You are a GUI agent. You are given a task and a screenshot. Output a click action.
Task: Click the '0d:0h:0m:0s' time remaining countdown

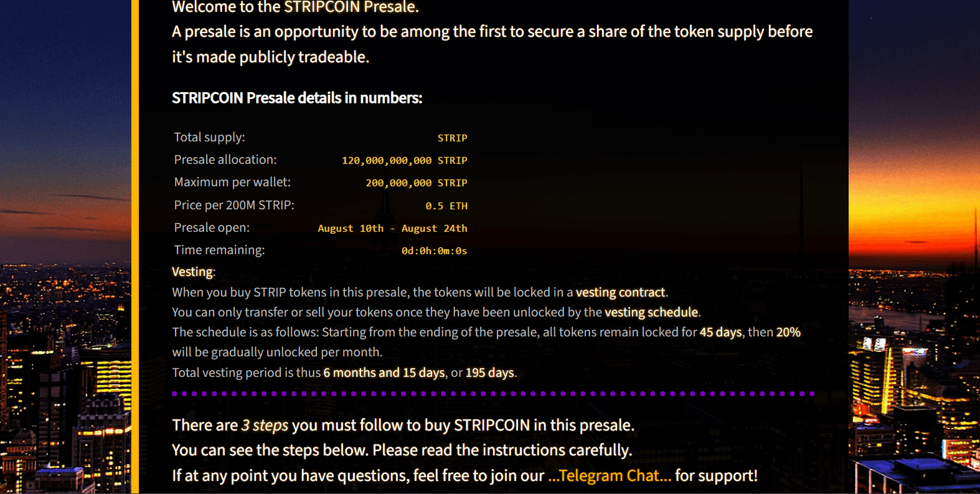coord(434,250)
